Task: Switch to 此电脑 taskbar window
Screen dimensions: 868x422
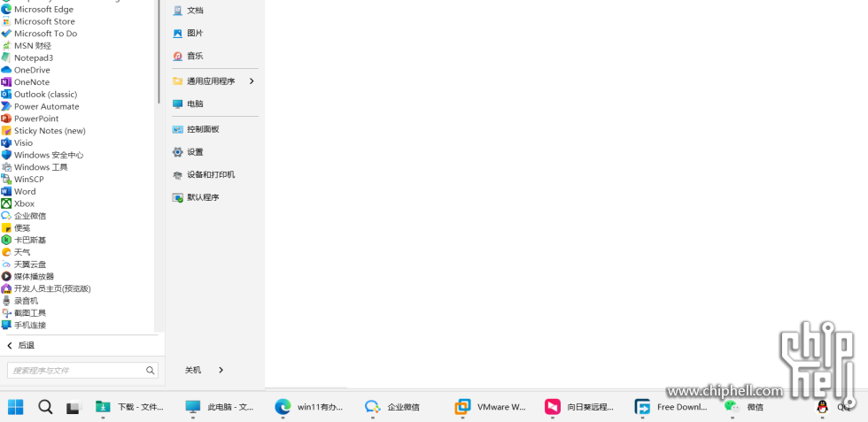Action: (x=221, y=407)
